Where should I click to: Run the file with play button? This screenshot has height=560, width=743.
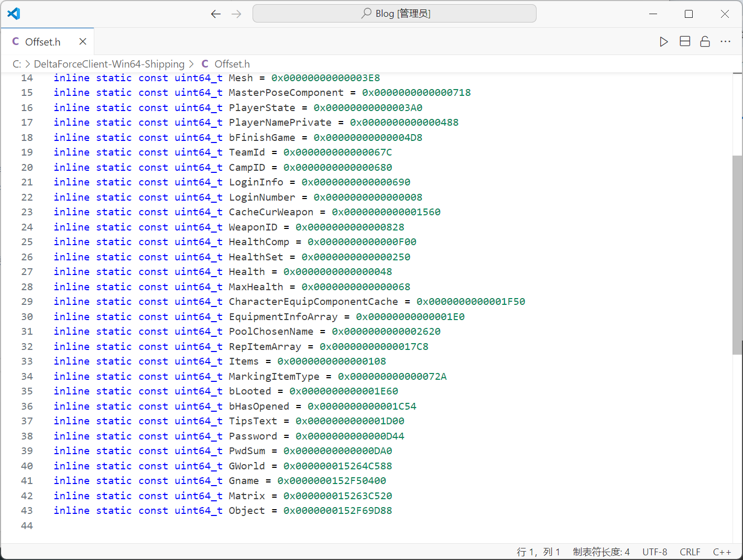[x=663, y=42]
